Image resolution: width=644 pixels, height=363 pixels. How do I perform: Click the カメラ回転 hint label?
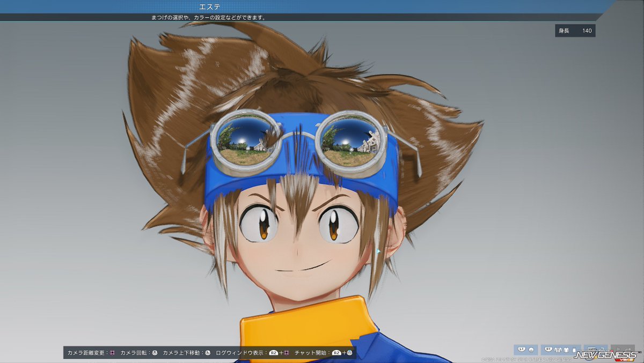click(x=134, y=353)
